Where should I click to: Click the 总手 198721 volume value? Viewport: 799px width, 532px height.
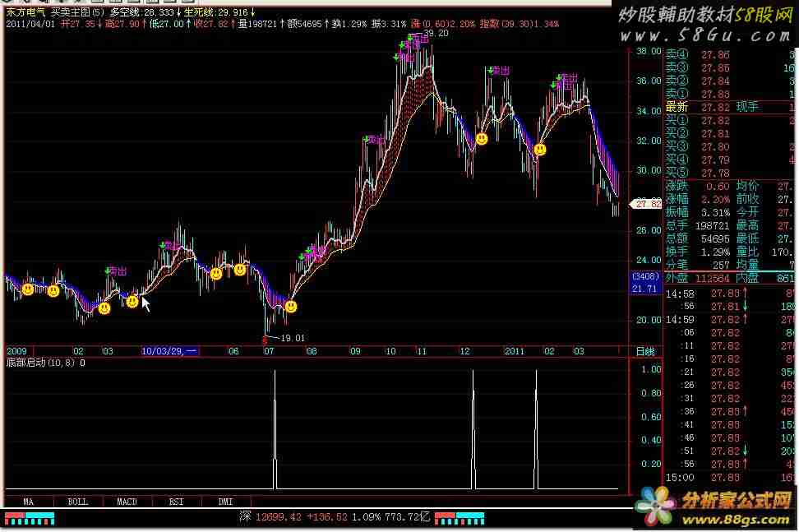713,226
